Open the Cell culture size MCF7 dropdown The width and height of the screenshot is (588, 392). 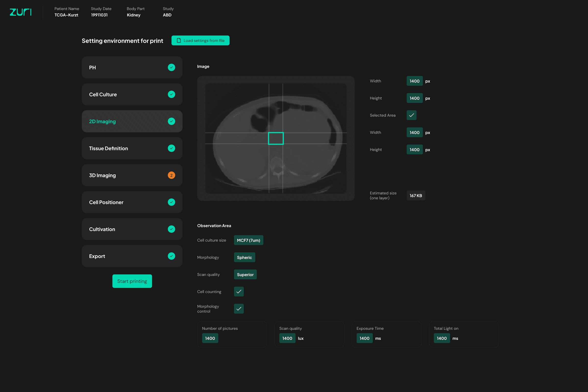tap(248, 240)
